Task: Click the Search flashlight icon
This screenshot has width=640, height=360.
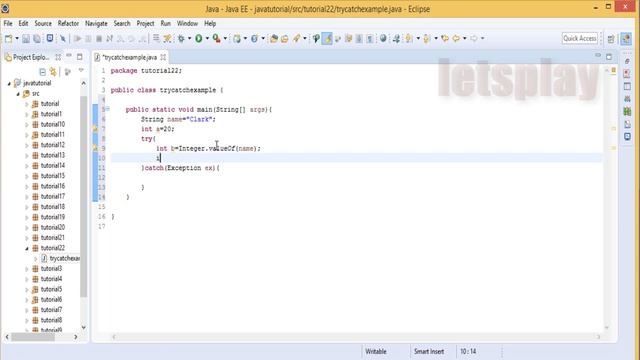Action: tap(297, 39)
